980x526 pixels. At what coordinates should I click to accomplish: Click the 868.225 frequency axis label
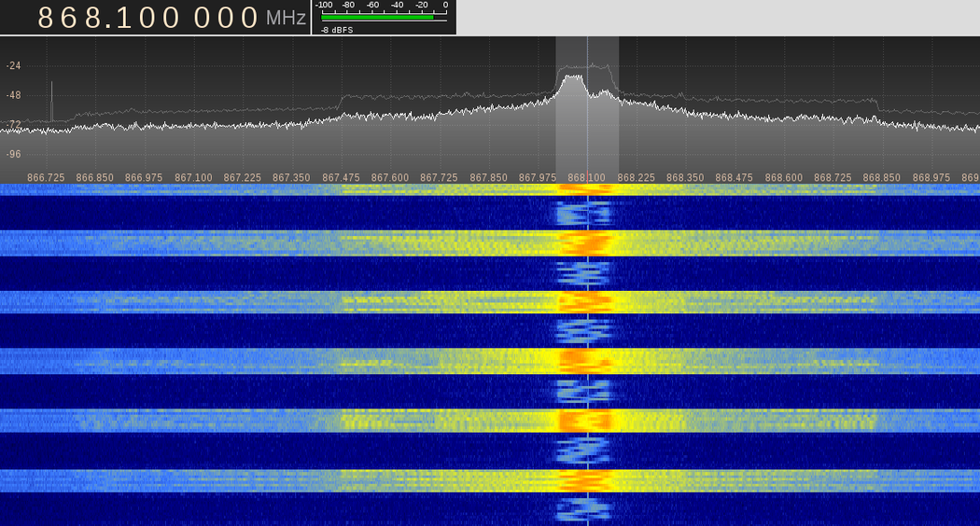point(636,177)
